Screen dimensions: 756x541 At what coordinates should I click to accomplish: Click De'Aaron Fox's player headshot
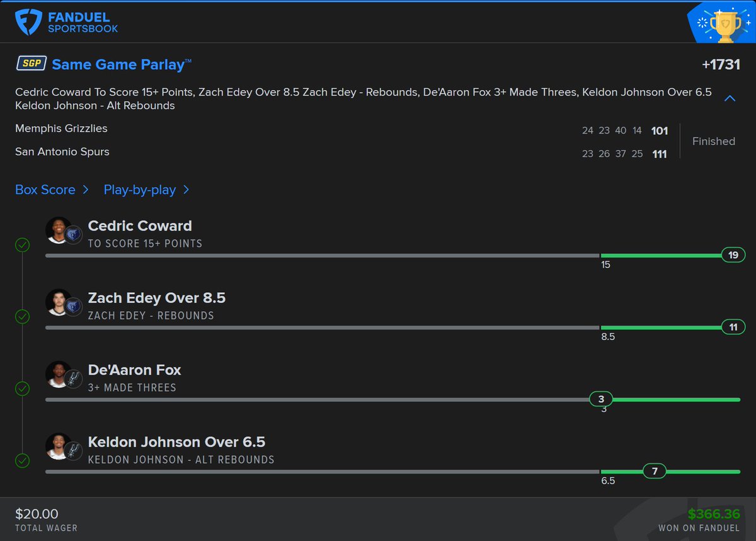click(x=59, y=374)
